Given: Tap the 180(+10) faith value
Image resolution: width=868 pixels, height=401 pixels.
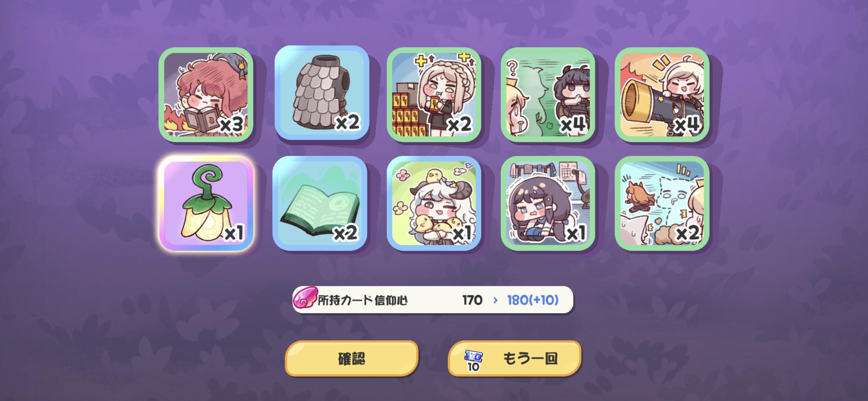Looking at the screenshot, I should (533, 300).
